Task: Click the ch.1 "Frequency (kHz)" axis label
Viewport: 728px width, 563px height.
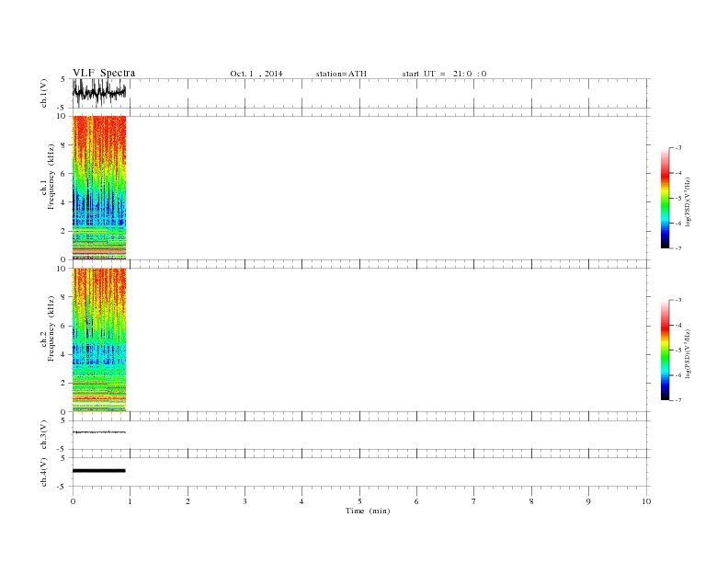Action: (x=51, y=177)
